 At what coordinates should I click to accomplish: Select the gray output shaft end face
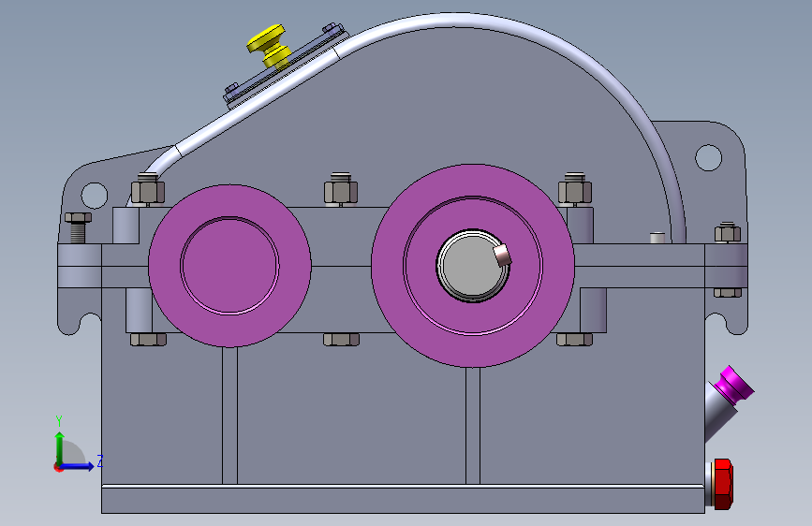click(x=470, y=266)
